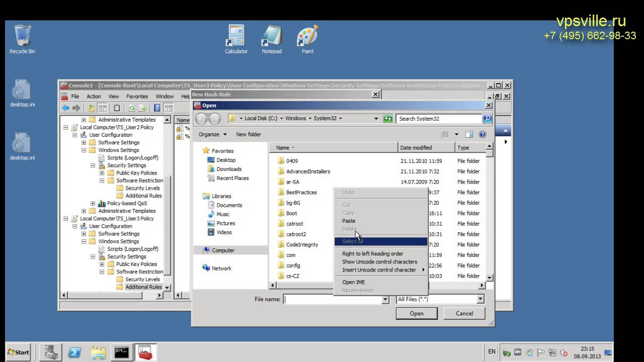644x362 pixels.
Task: Click Show Unicode control characters entry
Action: click(381, 262)
